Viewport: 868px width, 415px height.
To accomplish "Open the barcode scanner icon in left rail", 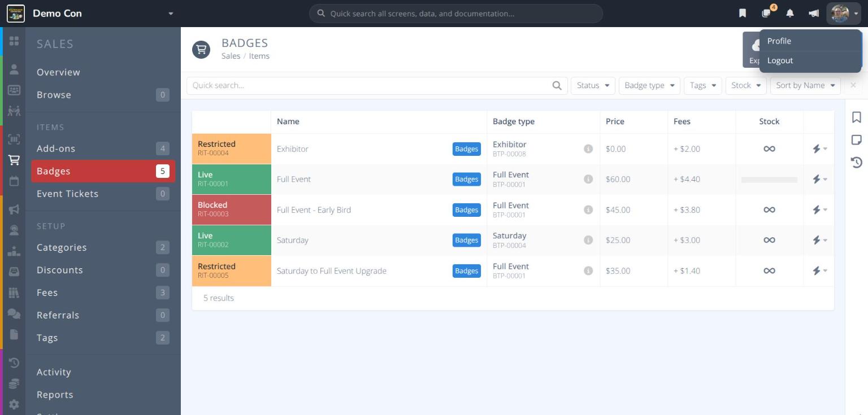I will click(x=14, y=139).
